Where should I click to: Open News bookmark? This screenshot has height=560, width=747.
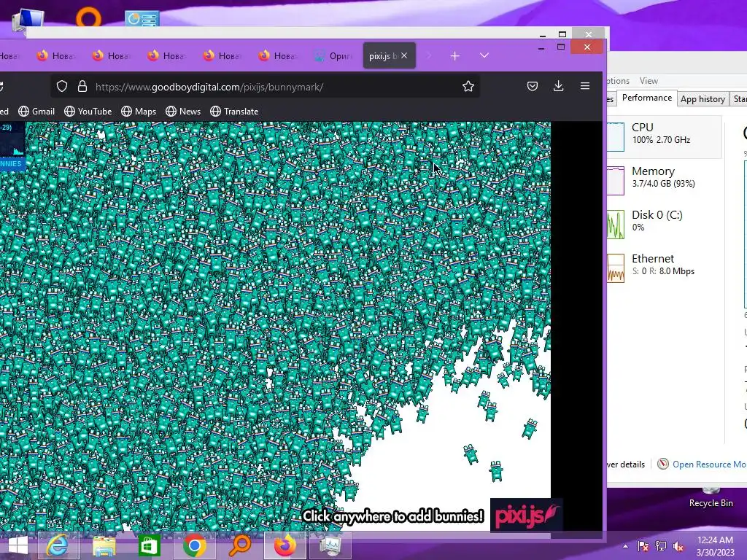[x=183, y=112]
